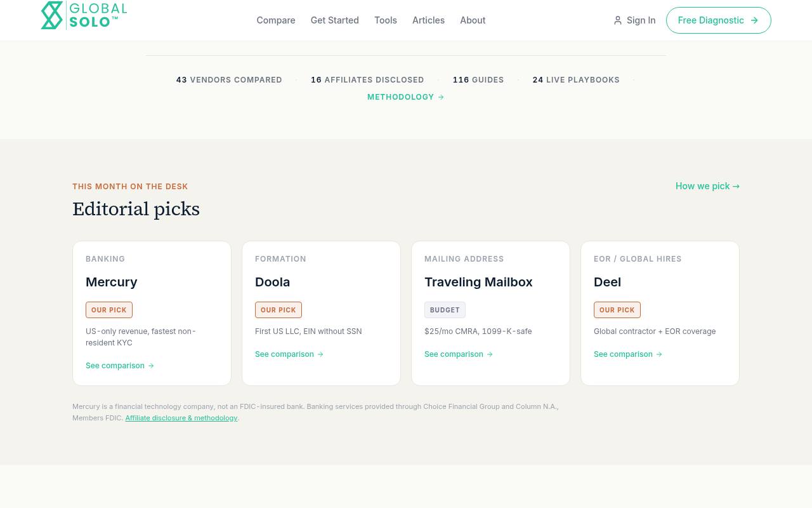
Task: Click Our Pick badge on Doola card
Action: click(x=278, y=310)
